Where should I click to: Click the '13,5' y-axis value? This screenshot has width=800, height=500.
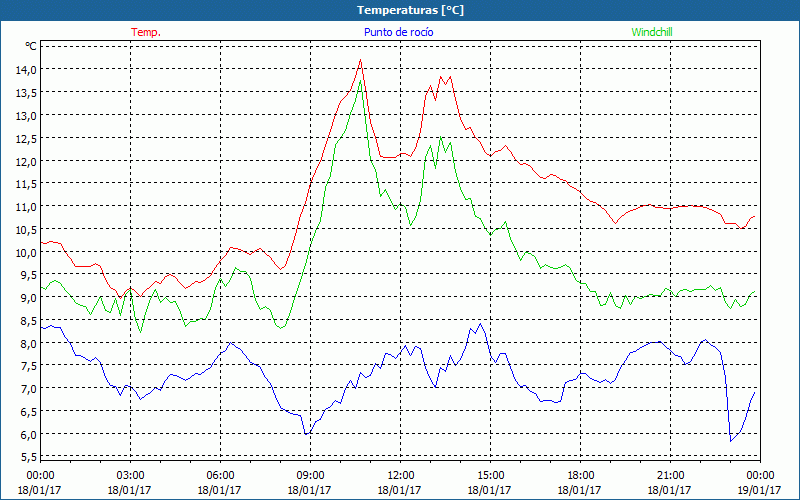coord(26,93)
